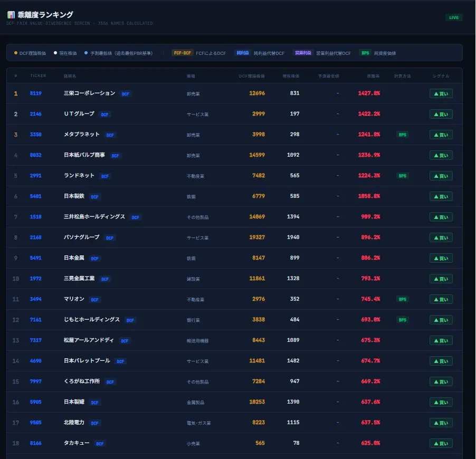
Task: Click the 営業利益 legend badge
Action: pos(303,53)
